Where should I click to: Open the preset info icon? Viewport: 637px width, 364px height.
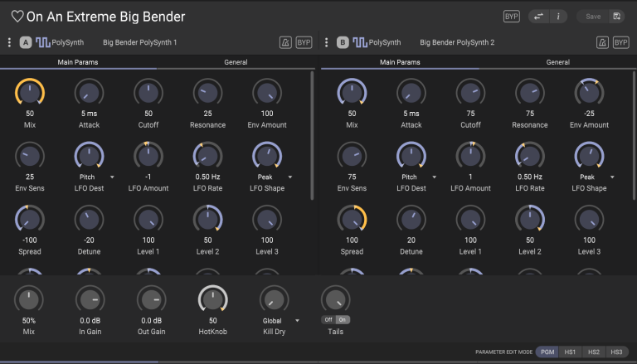558,17
